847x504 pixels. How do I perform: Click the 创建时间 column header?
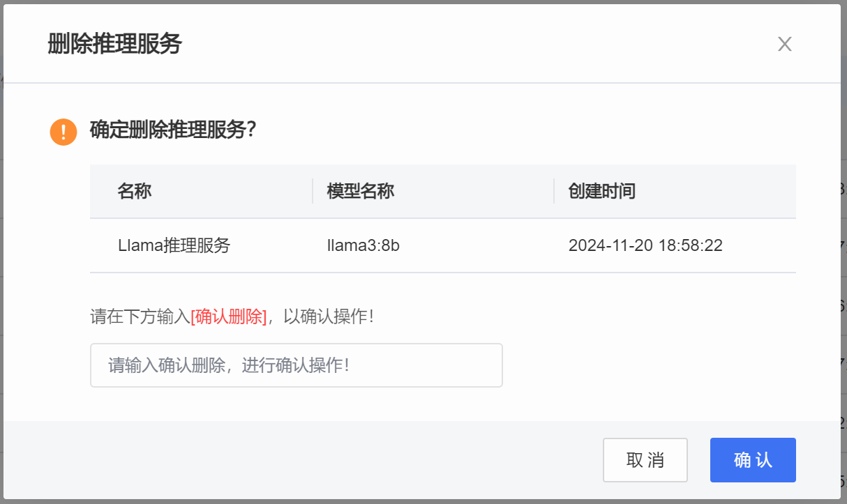click(601, 192)
